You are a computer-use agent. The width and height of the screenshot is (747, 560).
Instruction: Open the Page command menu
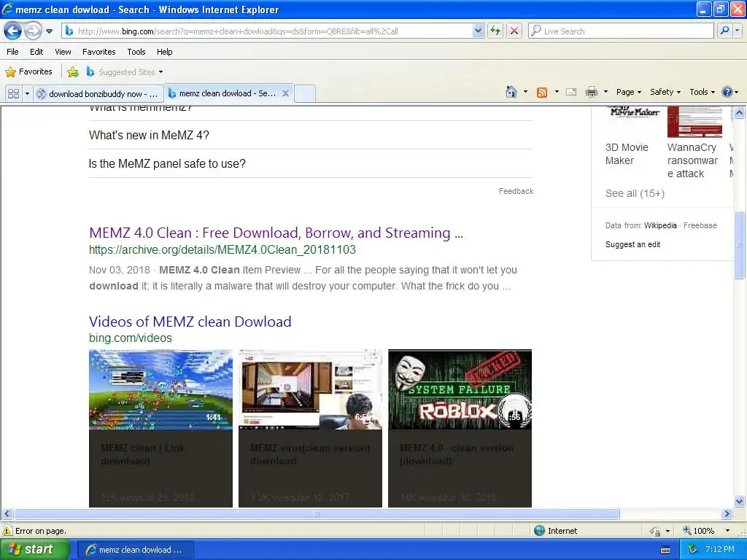[628, 92]
